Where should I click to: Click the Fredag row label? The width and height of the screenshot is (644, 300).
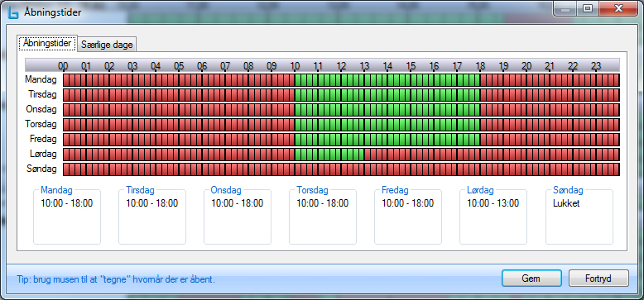tap(43, 139)
